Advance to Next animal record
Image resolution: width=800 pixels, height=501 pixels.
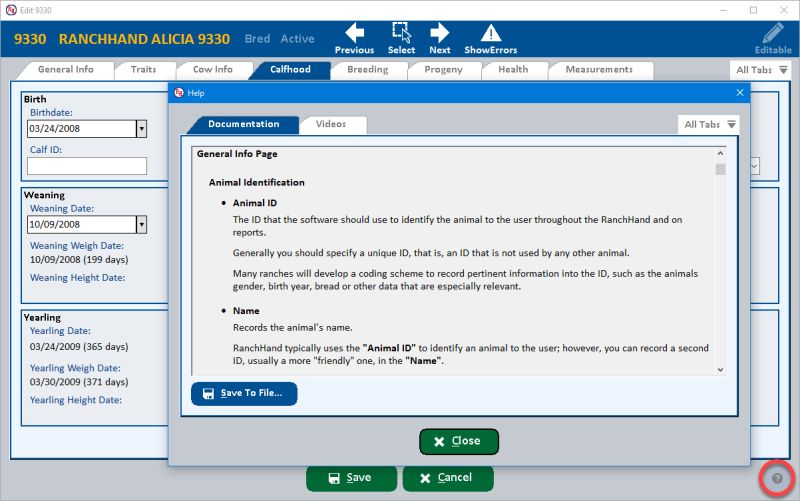[x=439, y=39]
